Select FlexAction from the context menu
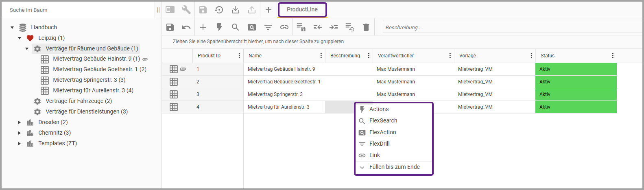Image resolution: width=644 pixels, height=190 pixels. click(x=382, y=132)
